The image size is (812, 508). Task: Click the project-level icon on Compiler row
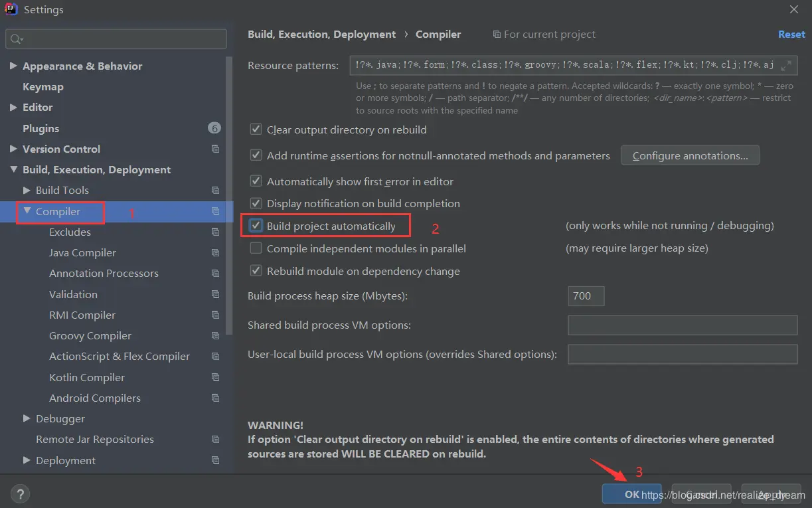point(215,211)
